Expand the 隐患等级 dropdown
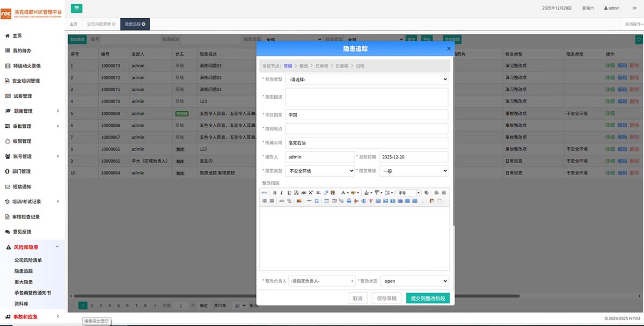 (x=413, y=171)
